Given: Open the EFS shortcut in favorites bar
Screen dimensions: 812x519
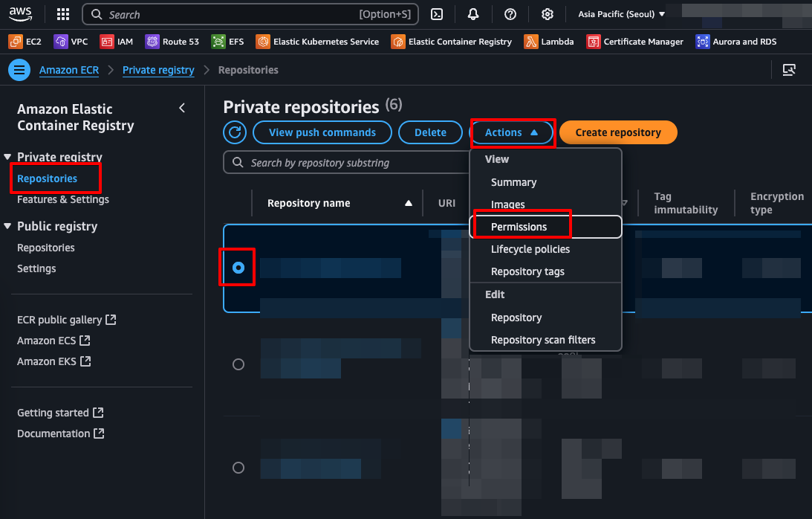Looking at the screenshot, I should [228, 42].
